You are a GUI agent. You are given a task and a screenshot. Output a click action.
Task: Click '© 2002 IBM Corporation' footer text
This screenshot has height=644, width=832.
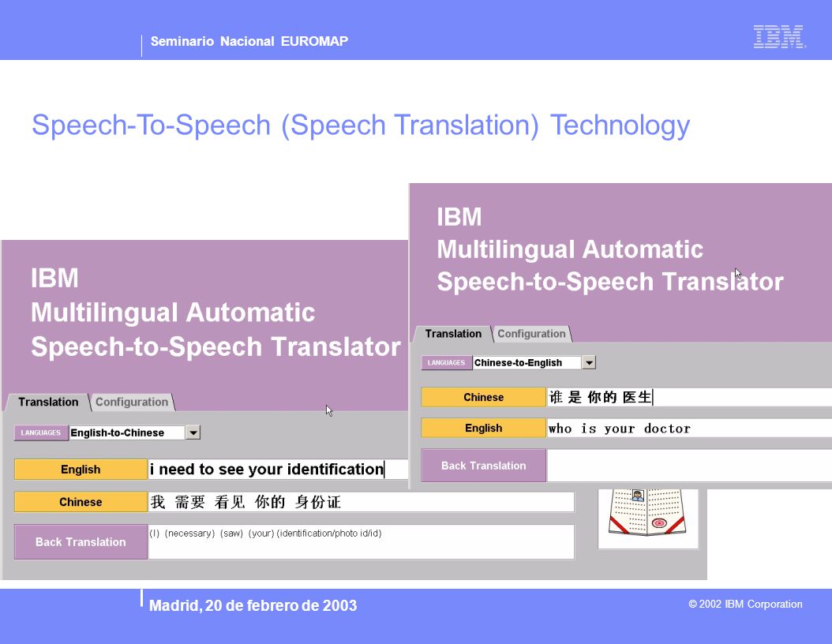[745, 605]
